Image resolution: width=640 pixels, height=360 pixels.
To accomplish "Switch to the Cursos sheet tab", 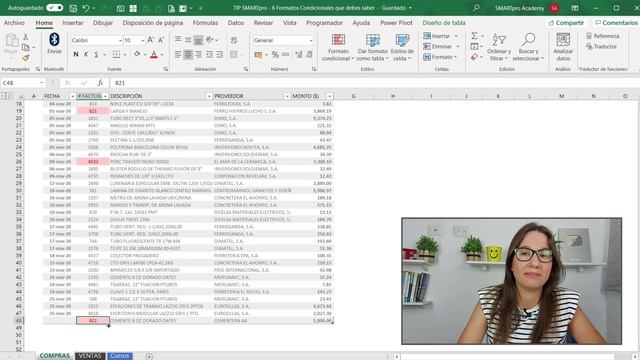I will [x=120, y=356].
